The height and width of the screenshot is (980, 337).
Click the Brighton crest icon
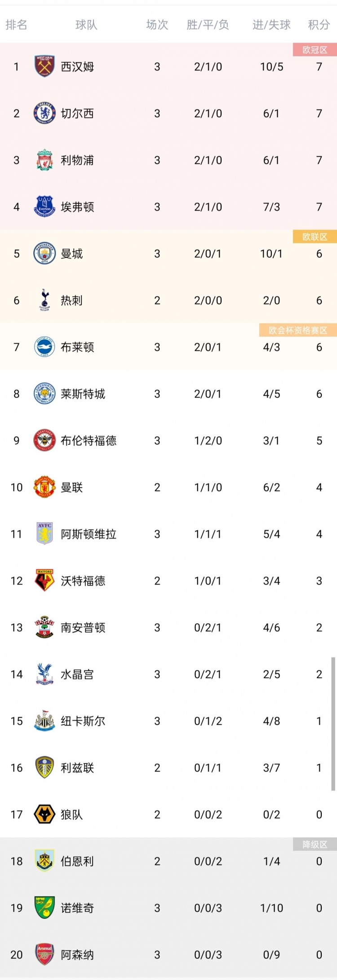point(44,347)
